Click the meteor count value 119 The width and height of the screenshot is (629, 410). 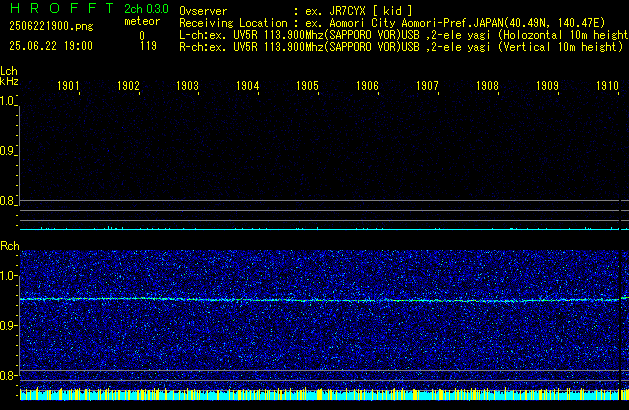coord(148,46)
